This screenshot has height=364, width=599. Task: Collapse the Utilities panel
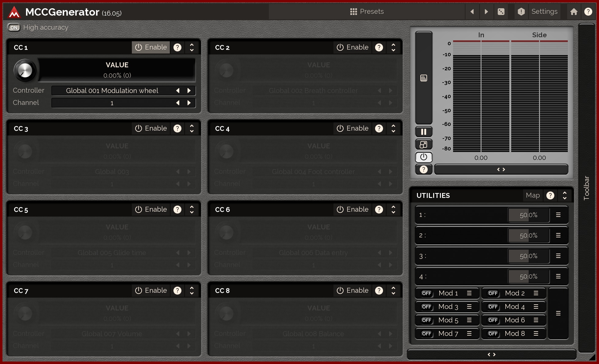(x=565, y=195)
